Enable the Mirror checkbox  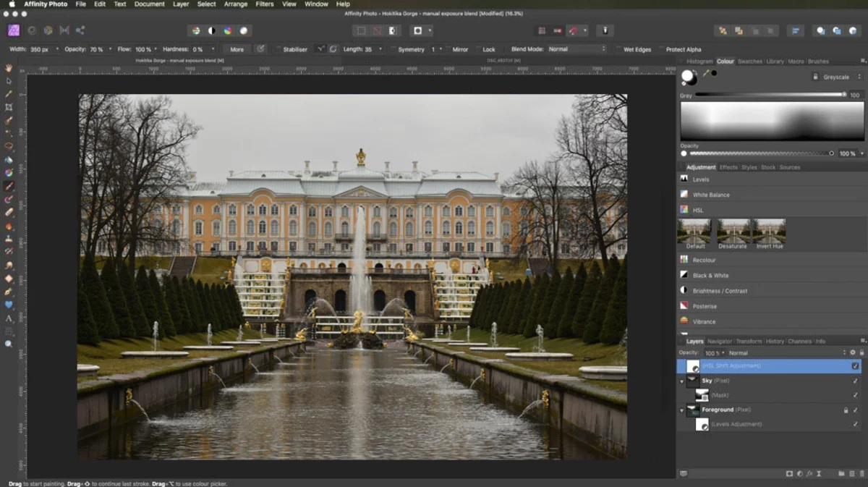tap(448, 49)
